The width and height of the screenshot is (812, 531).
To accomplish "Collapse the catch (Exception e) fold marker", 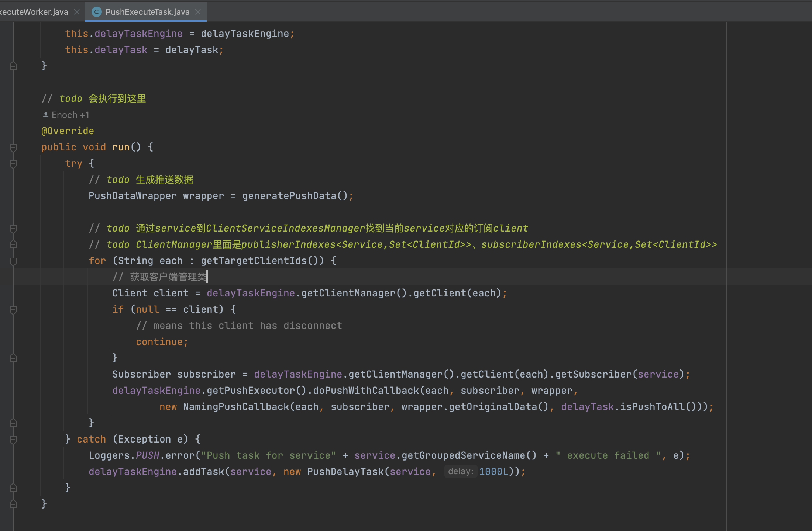I will pyautogui.click(x=13, y=440).
